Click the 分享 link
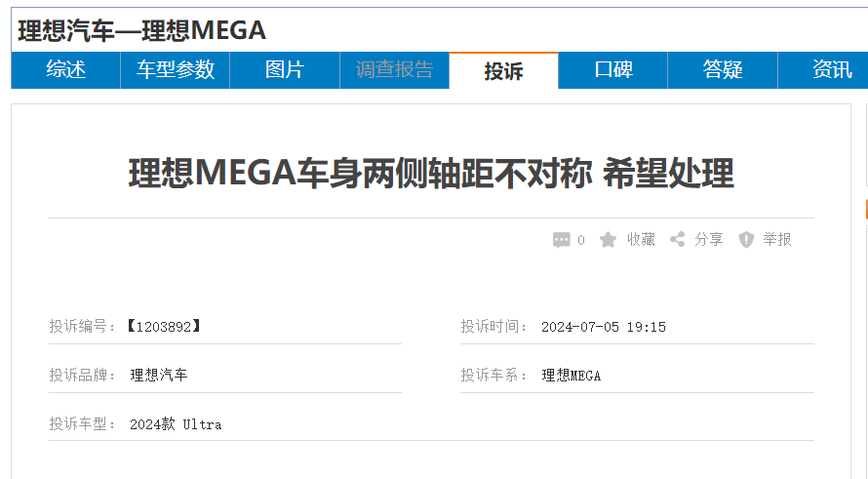The height and width of the screenshot is (479, 868). point(709,239)
